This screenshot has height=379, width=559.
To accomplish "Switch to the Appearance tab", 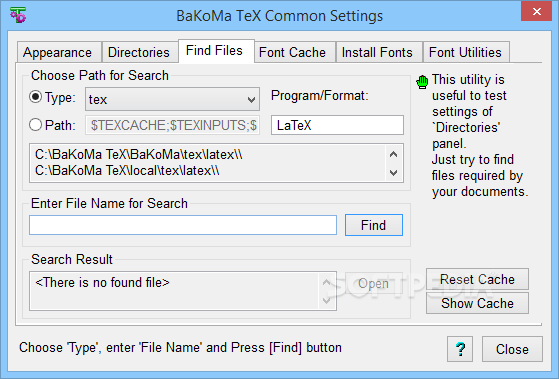I will (59, 52).
